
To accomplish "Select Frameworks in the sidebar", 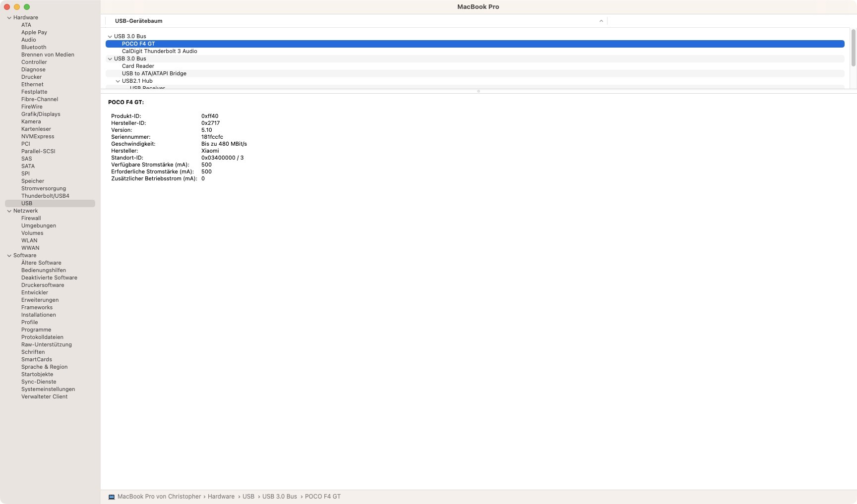I will pyautogui.click(x=37, y=307).
